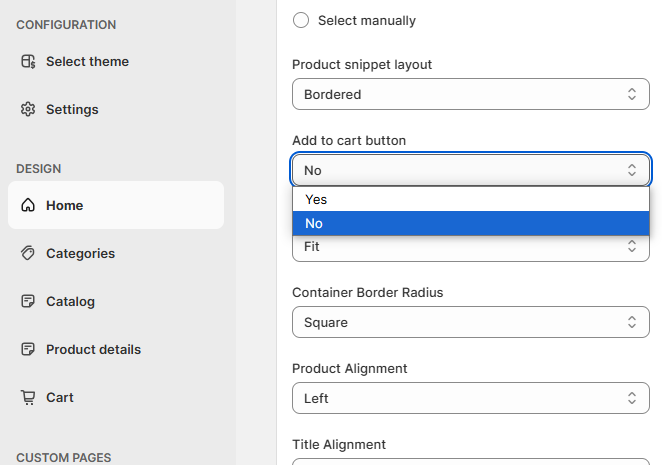Click the Select theme icon

click(28, 61)
